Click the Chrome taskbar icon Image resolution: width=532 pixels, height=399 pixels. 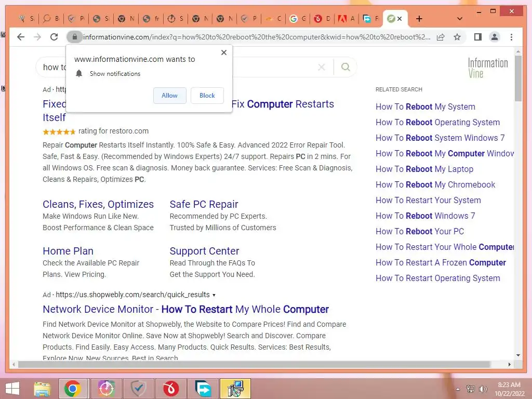coord(72,389)
